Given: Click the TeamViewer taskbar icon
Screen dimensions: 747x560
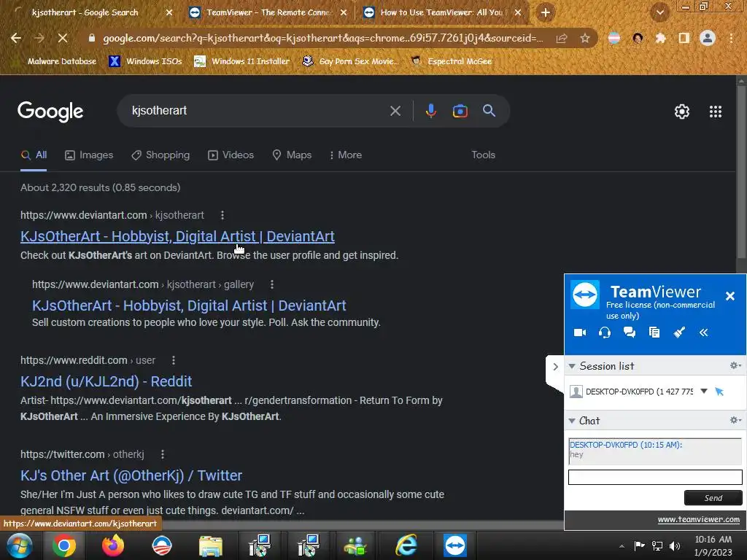Looking at the screenshot, I should 455,545.
